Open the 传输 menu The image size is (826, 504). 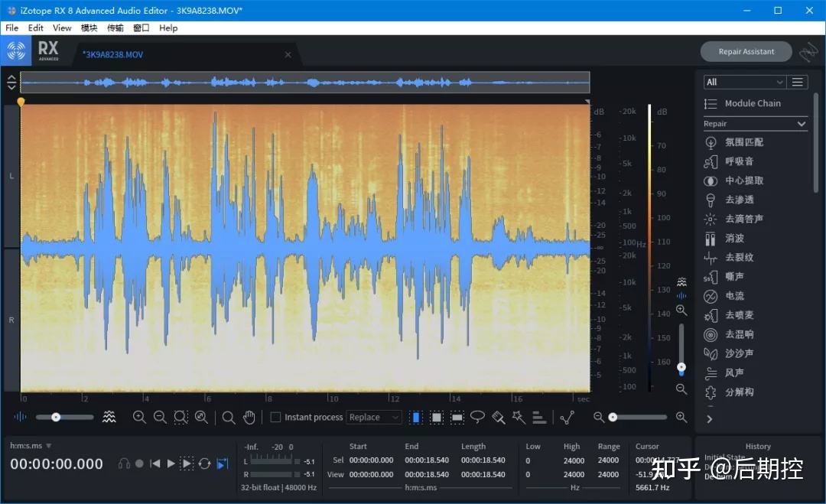click(115, 28)
